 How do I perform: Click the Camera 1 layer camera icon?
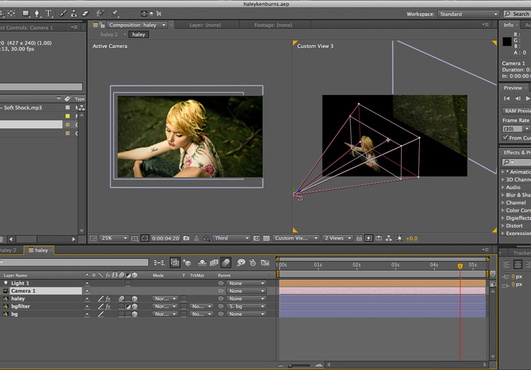(x=5, y=291)
